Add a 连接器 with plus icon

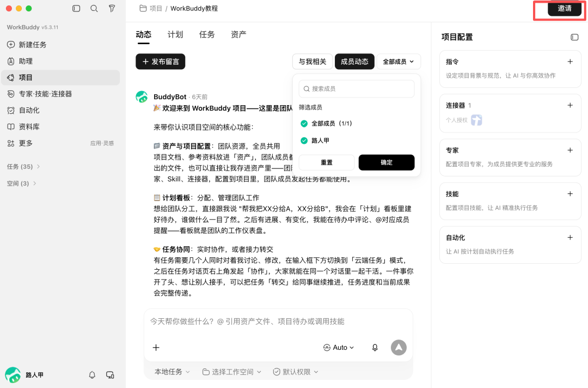click(x=570, y=105)
